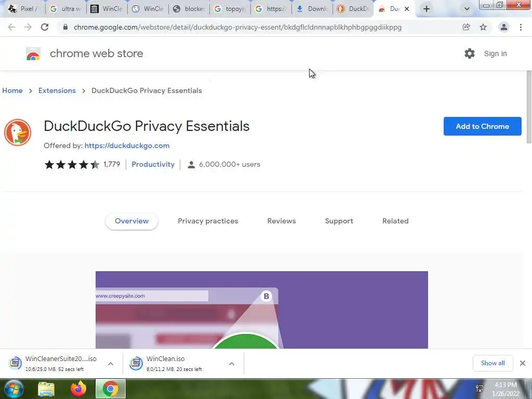Open the Privacy practices tab

coord(208,221)
